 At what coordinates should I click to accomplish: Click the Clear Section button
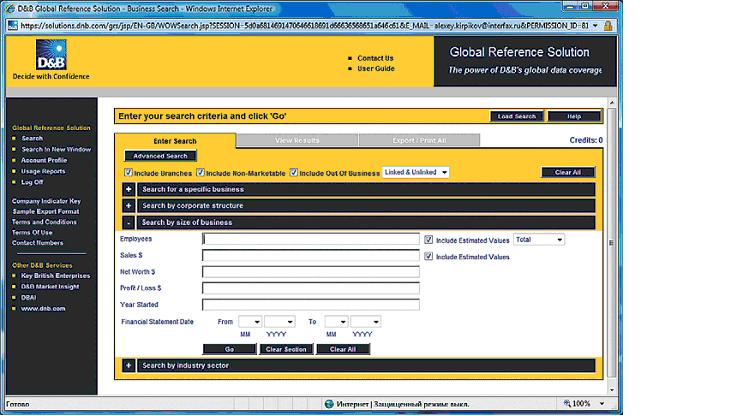(286, 349)
